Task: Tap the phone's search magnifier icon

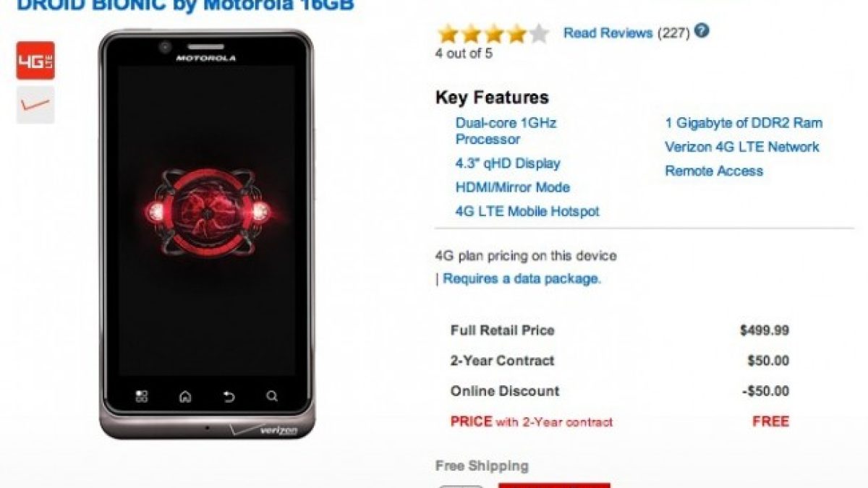Action: 271,396
